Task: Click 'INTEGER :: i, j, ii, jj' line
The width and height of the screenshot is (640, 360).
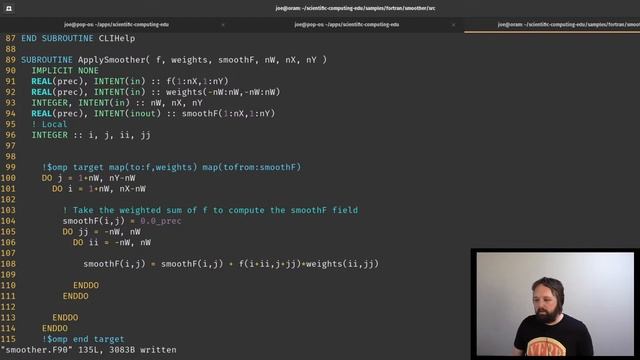Action: coord(91,135)
